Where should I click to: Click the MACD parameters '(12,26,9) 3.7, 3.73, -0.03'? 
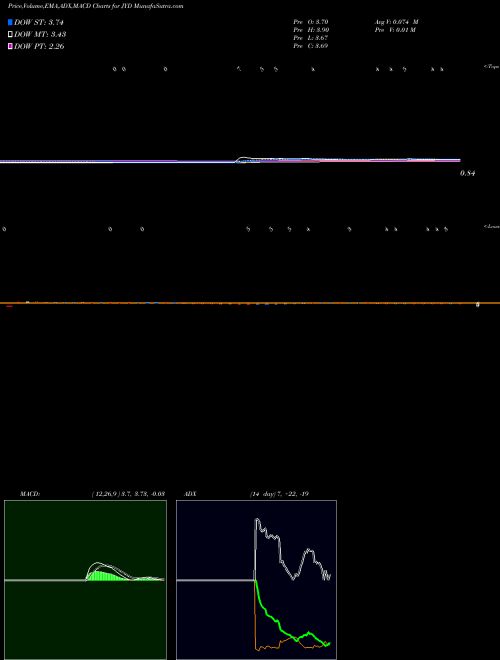128,494
